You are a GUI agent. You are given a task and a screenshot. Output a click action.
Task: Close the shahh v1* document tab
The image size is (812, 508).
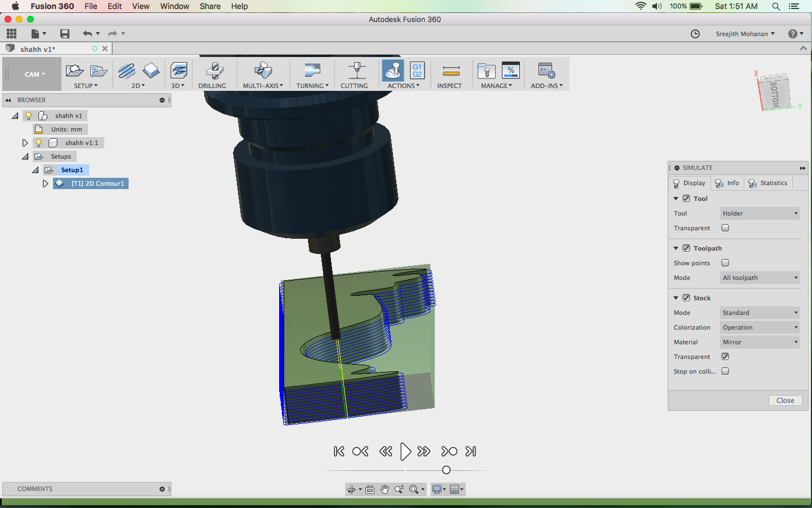click(105, 49)
